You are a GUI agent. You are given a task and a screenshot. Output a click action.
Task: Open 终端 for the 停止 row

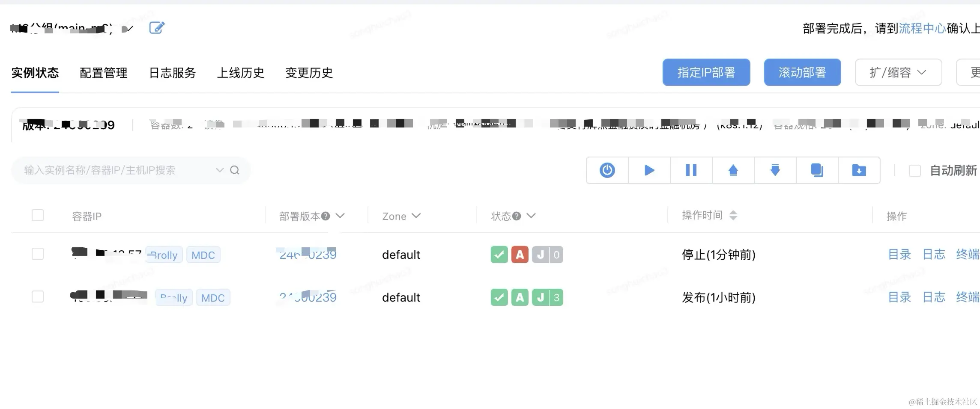coord(968,255)
